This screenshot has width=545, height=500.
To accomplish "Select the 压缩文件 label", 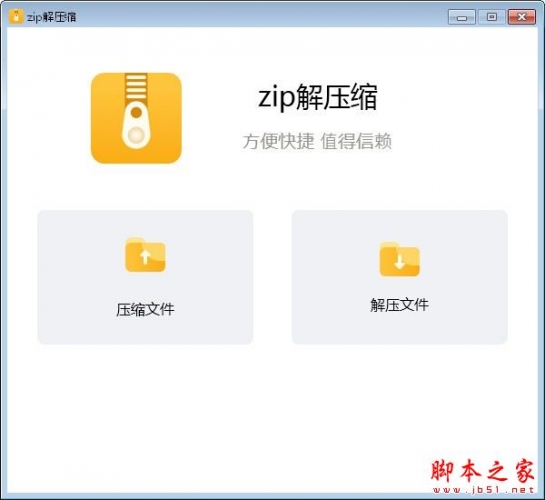I will tap(145, 310).
